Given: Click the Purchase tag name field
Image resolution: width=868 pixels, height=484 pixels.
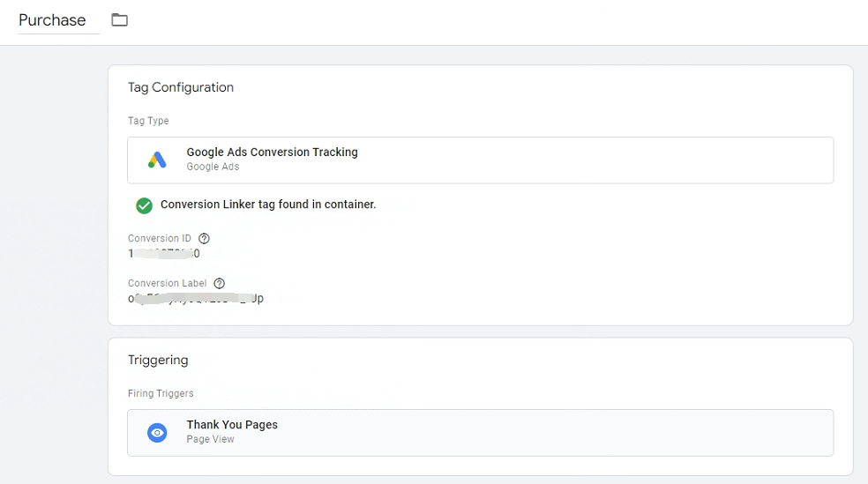Looking at the screenshot, I should pos(59,20).
